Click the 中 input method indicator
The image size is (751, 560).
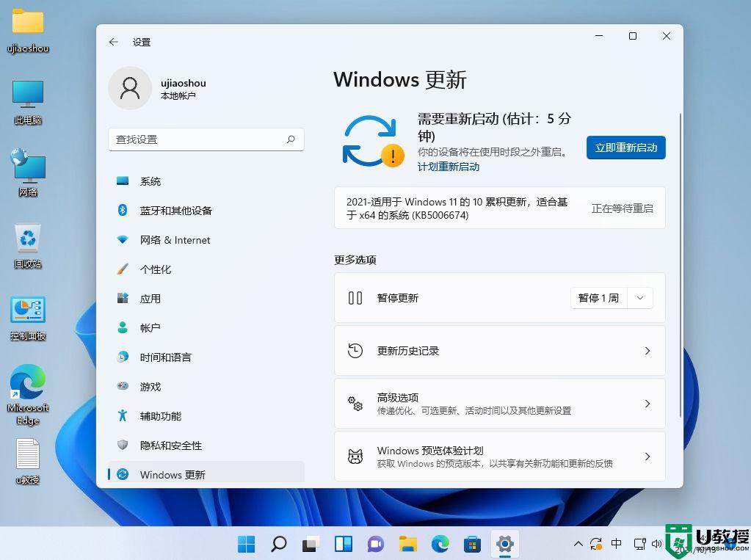point(617,543)
